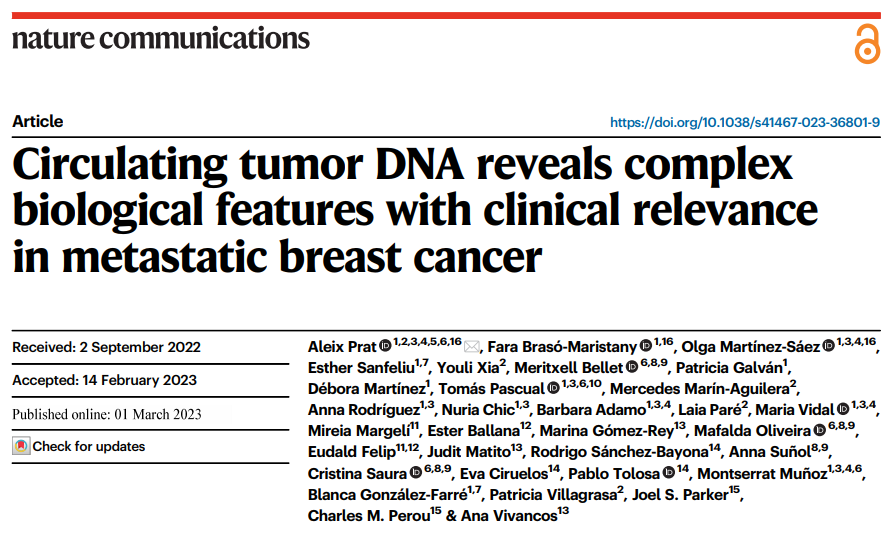Click ORCID icon beside Mafalda Oliveira
The height and width of the screenshot is (535, 882).
(x=820, y=430)
